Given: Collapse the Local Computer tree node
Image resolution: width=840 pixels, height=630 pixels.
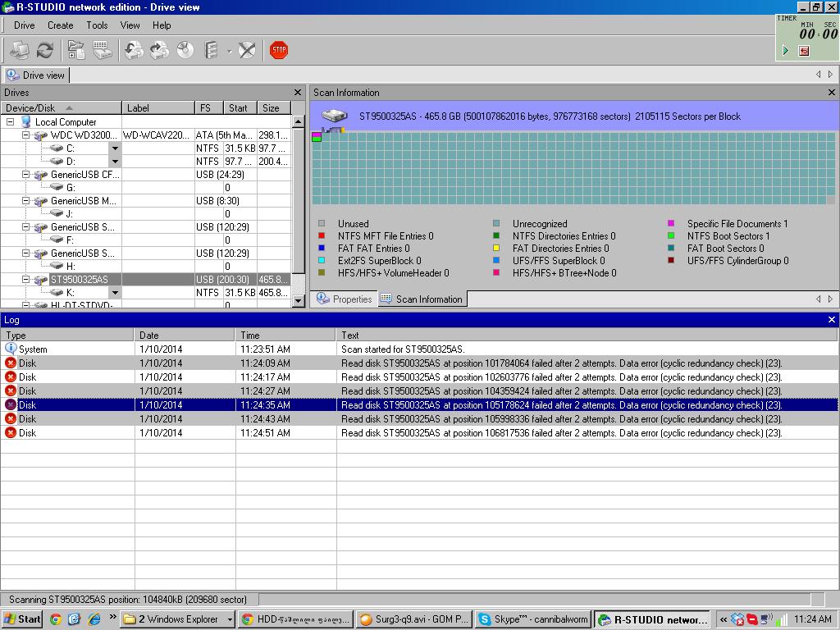Looking at the screenshot, I should [11, 122].
